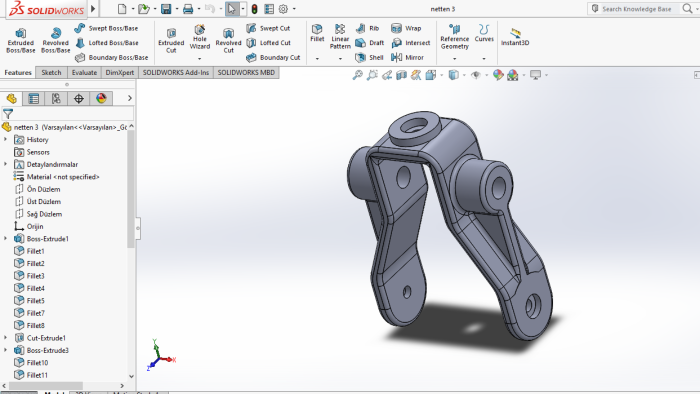Choose Lofted Boss/Base feature
700x394 pixels.
click(107, 43)
